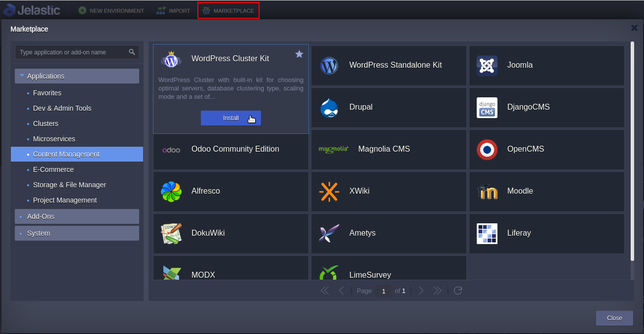Click the Ametys logo
644x334 pixels.
(x=329, y=233)
